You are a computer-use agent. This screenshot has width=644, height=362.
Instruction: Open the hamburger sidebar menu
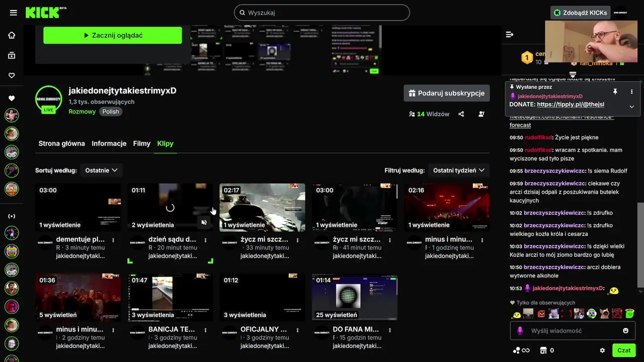click(x=14, y=13)
